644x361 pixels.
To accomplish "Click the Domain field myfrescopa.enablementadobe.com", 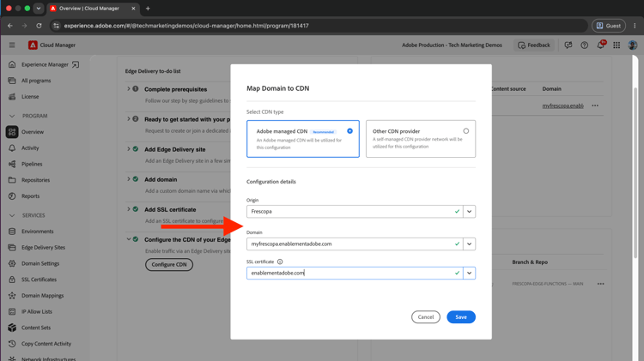I will click(355, 244).
